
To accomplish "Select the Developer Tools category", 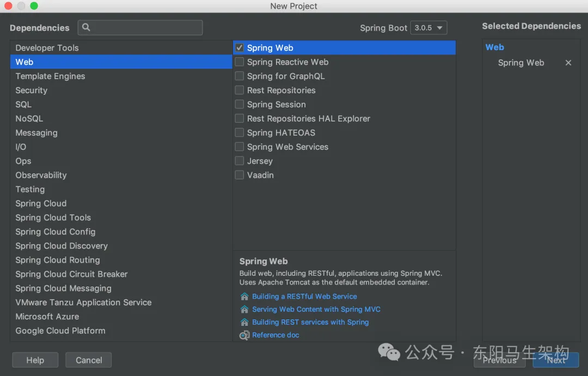I will pos(47,48).
